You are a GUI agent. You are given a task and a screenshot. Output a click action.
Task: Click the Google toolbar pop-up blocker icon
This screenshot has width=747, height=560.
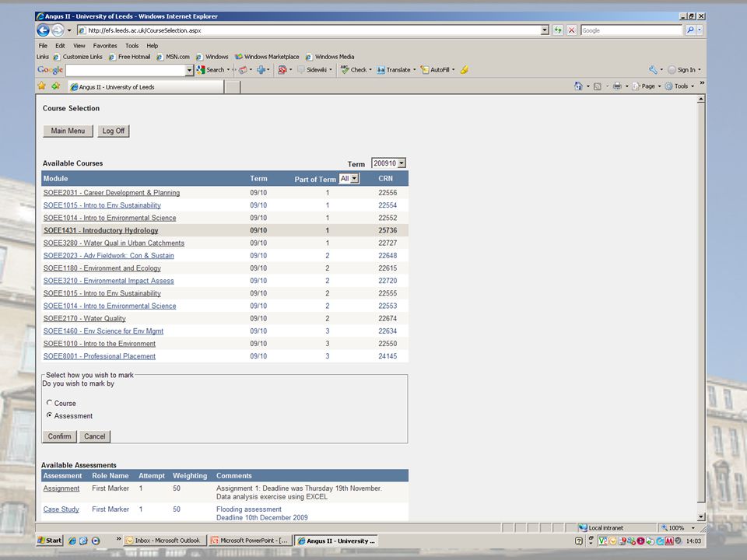(x=282, y=70)
